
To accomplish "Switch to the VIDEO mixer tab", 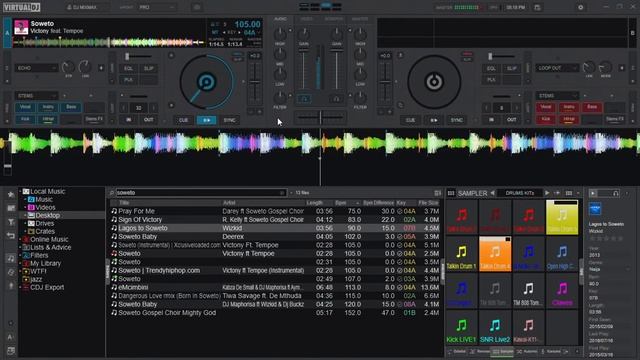I will pyautogui.click(x=307, y=19).
